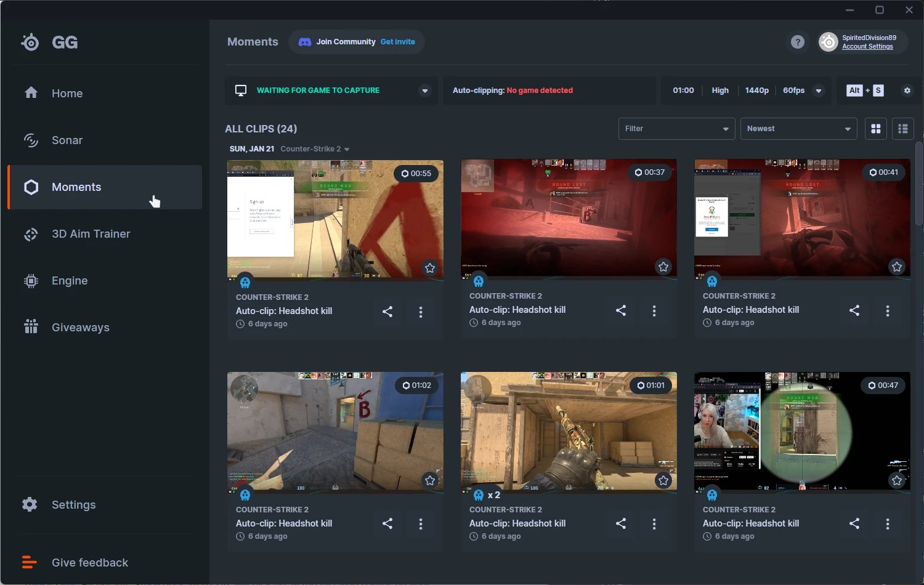Image resolution: width=924 pixels, height=585 pixels.
Task: Favorite the 00:55 clip with the star
Action: (430, 268)
